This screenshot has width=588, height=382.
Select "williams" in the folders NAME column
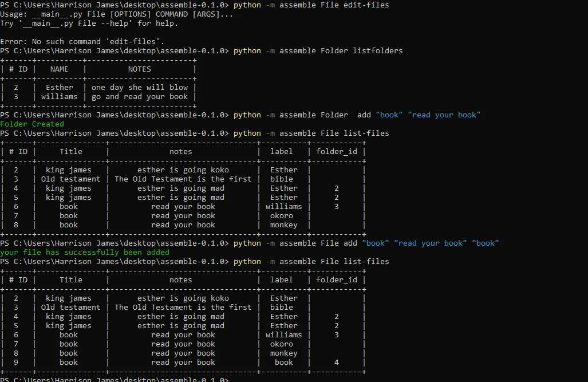59,96
